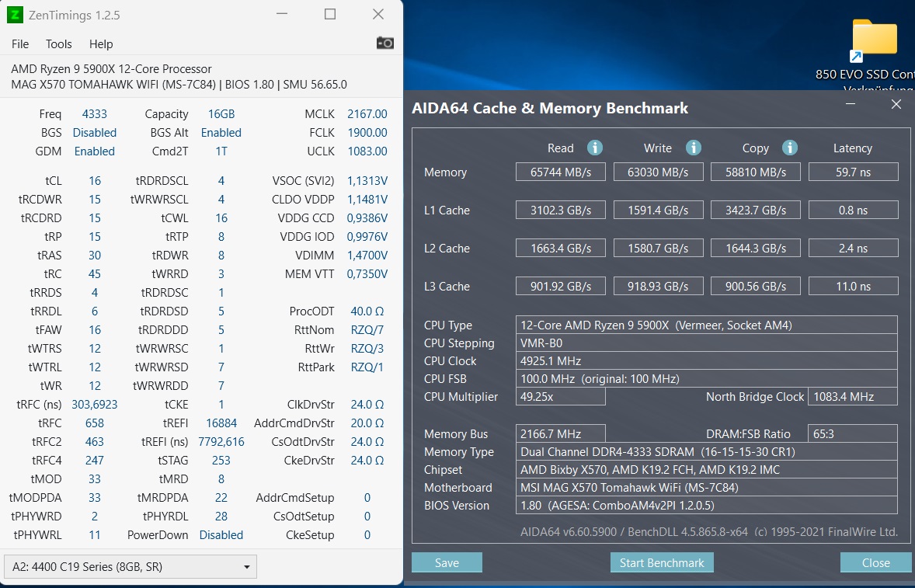Image resolution: width=915 pixels, height=588 pixels.
Task: Click the Memory Latency value 59.7 ns
Action: [x=853, y=172]
